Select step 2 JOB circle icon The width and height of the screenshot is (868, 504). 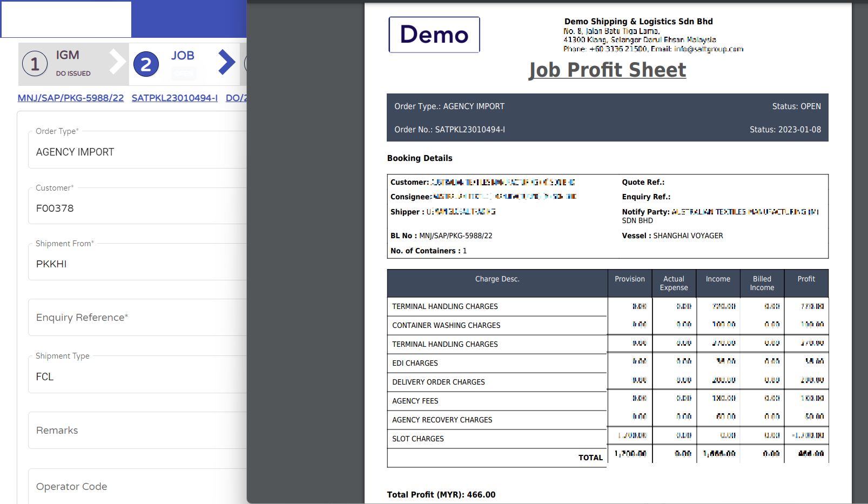[x=146, y=64]
